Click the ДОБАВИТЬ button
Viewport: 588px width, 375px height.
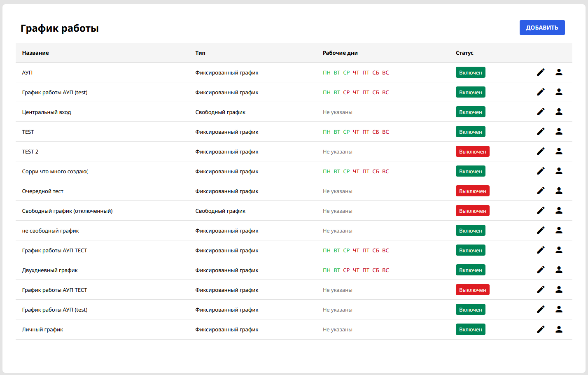pos(542,28)
